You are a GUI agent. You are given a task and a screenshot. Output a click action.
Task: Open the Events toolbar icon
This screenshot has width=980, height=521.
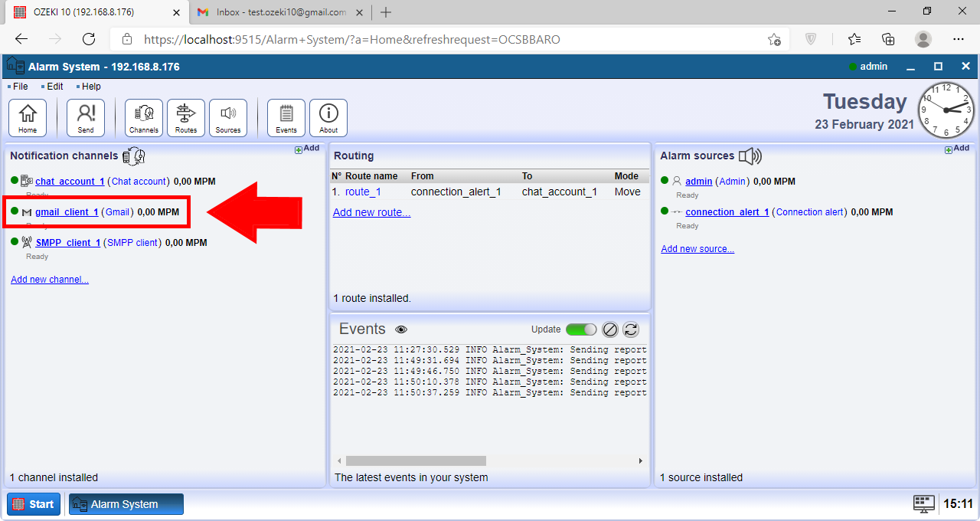[286, 118]
